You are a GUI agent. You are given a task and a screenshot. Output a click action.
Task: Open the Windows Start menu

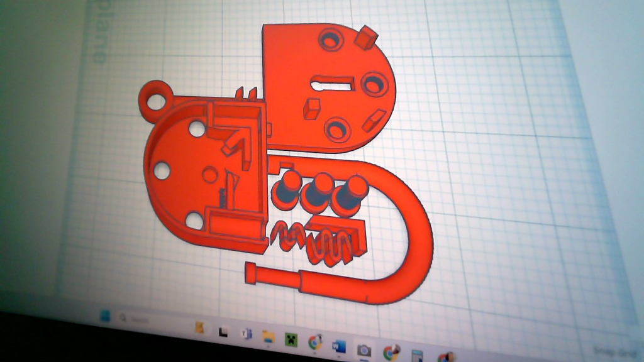(x=105, y=316)
